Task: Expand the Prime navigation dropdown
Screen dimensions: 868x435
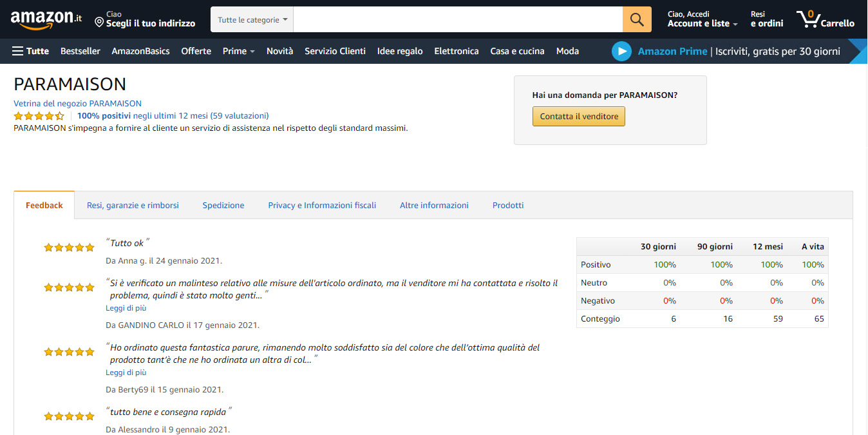Action: point(238,51)
